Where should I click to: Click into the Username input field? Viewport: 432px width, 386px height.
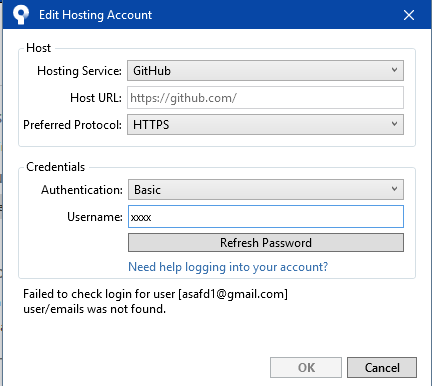[x=266, y=217]
